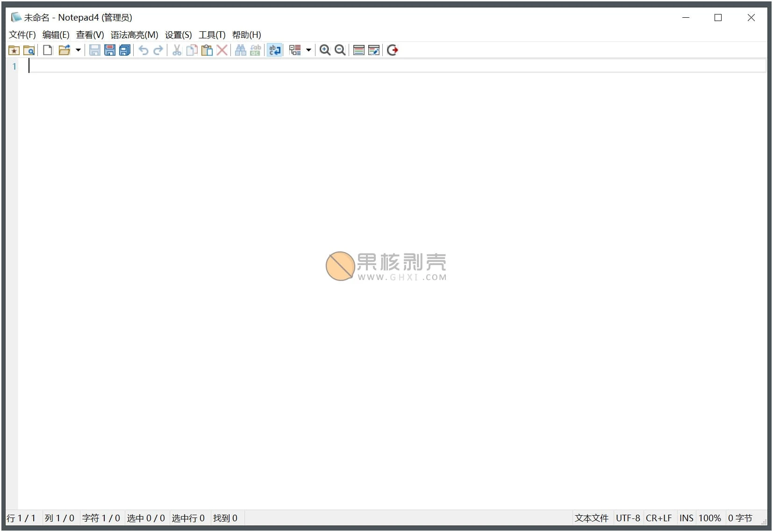The width and height of the screenshot is (773, 532).
Task: Open the 文件(F) menu
Action: [x=22, y=35]
